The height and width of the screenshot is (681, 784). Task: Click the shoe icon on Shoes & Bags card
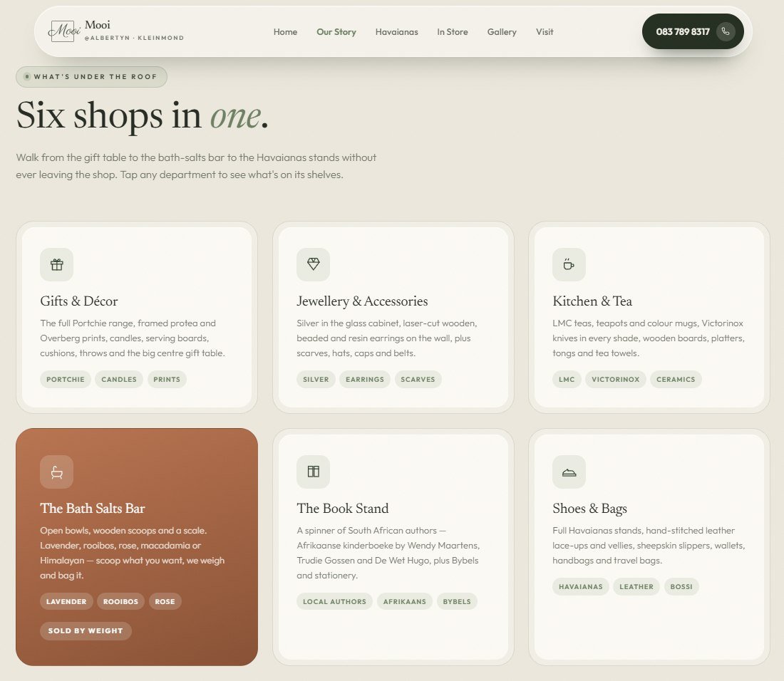[569, 472]
